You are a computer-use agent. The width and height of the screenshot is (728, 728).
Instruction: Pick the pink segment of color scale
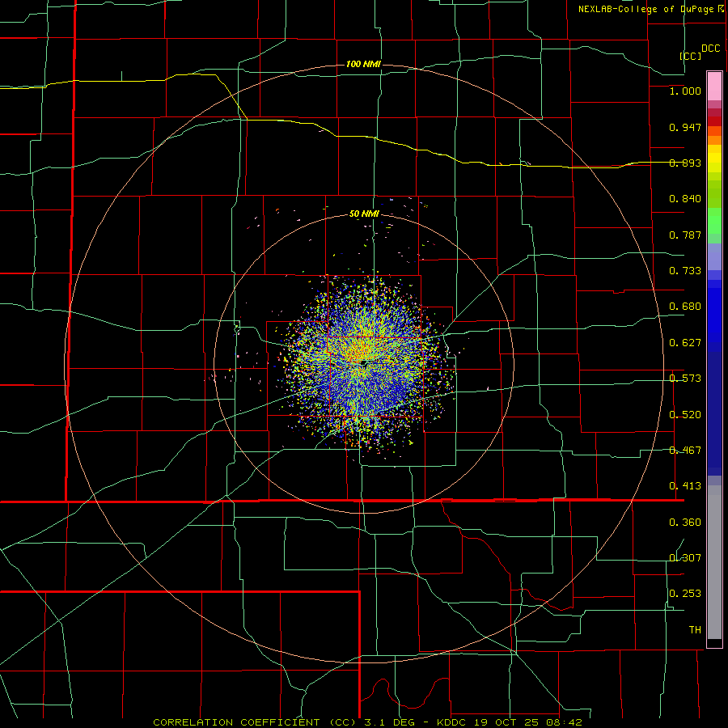[x=714, y=87]
